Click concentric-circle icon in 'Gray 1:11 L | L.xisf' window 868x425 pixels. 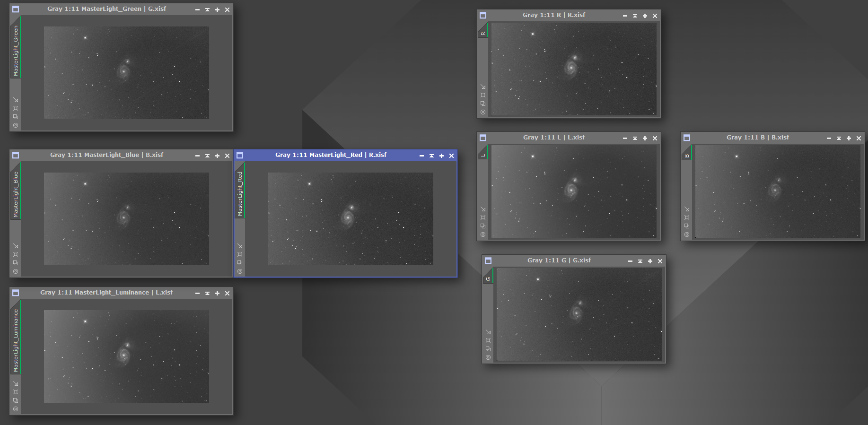[x=483, y=234]
